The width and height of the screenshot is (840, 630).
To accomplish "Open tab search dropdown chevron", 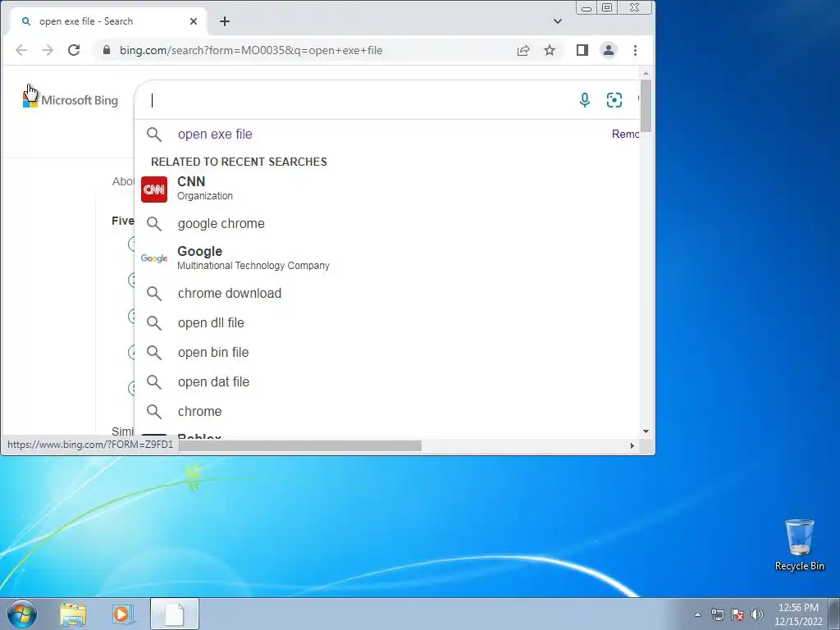I will [558, 21].
